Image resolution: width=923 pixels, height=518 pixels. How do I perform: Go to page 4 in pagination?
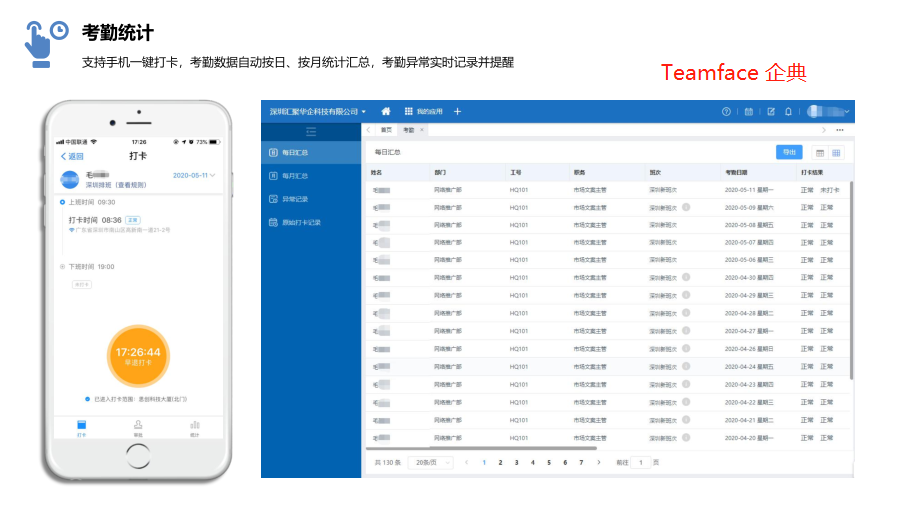click(533, 463)
